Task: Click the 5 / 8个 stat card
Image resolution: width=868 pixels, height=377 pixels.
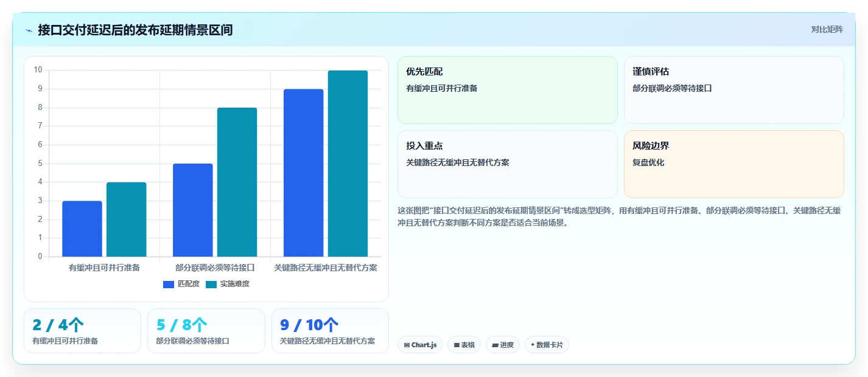Action: point(206,331)
